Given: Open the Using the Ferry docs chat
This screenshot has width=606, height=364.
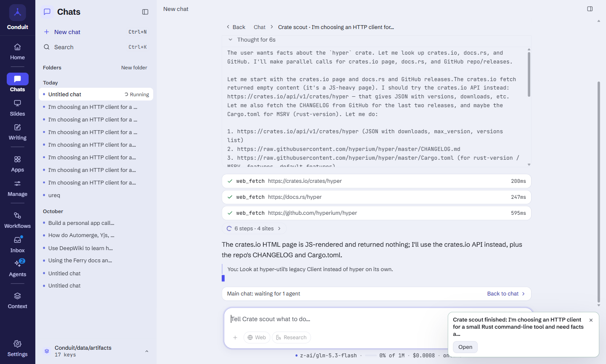Looking at the screenshot, I should (x=96, y=261).
